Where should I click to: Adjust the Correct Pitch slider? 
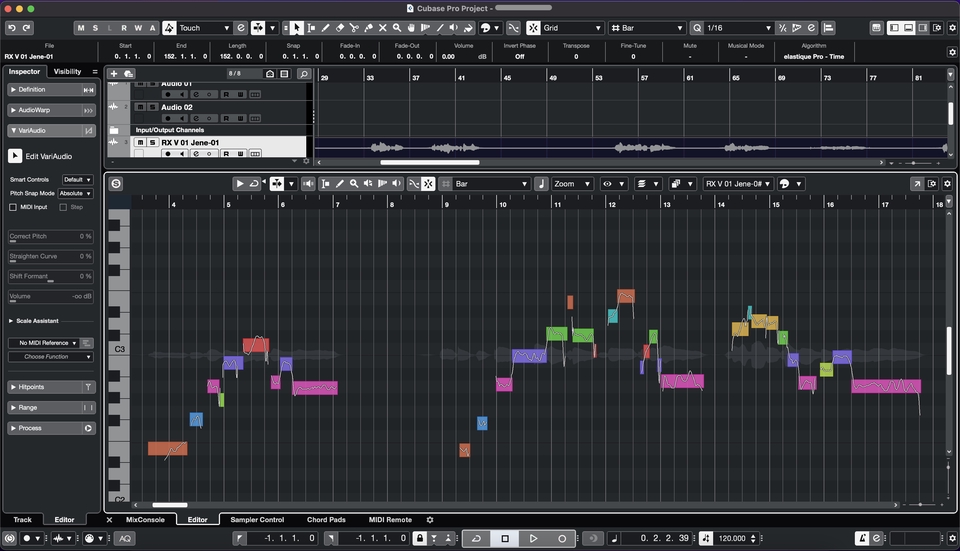tap(51, 236)
